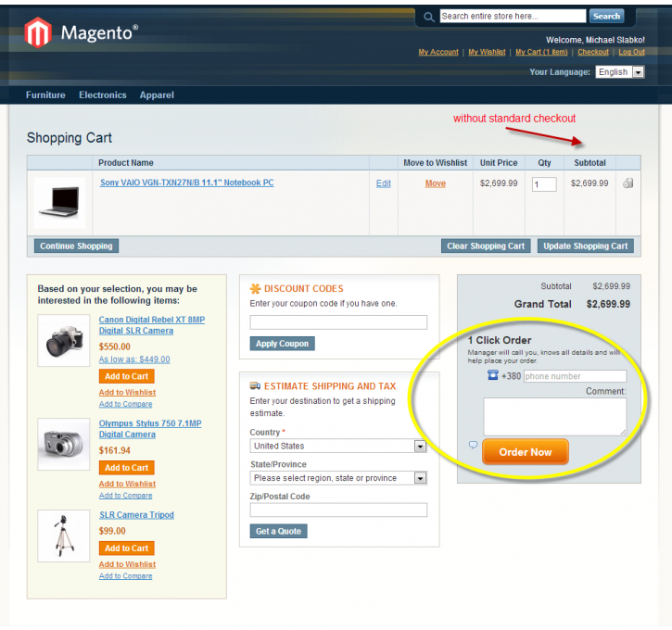Image resolution: width=672 pixels, height=630 pixels.
Task: Click the Comment text area
Action: (555, 417)
